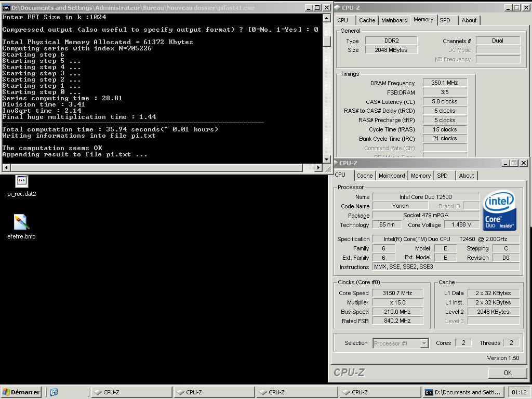Click the console icon in pifast41.exe title bar

(x=6, y=7)
